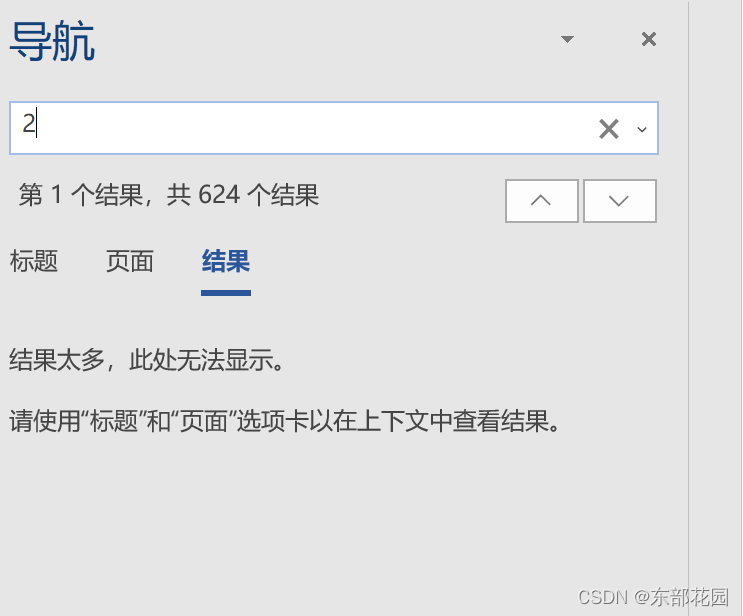Screen dimensions: 743x616
Task: Switch to the 标题 tab
Action: 34,261
